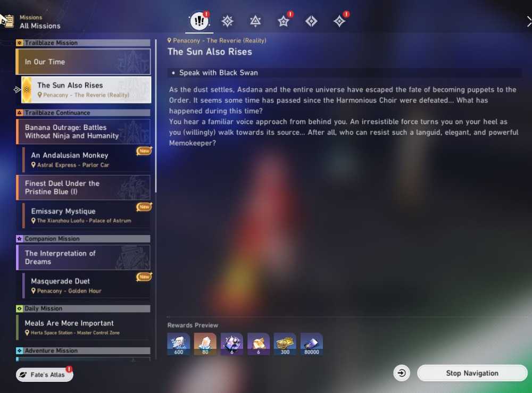Open the last sparkle-diamond filter tab
The image size is (532, 393).
pos(339,21)
